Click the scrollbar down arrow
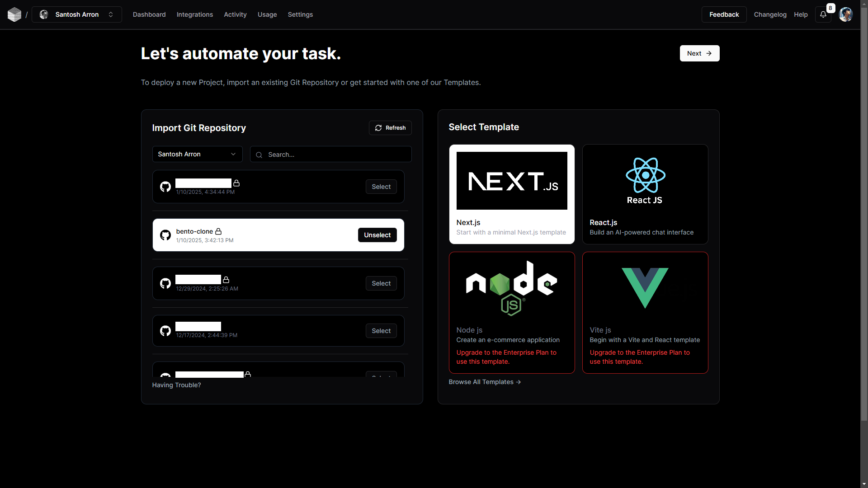The width and height of the screenshot is (868, 488). tap(864, 484)
